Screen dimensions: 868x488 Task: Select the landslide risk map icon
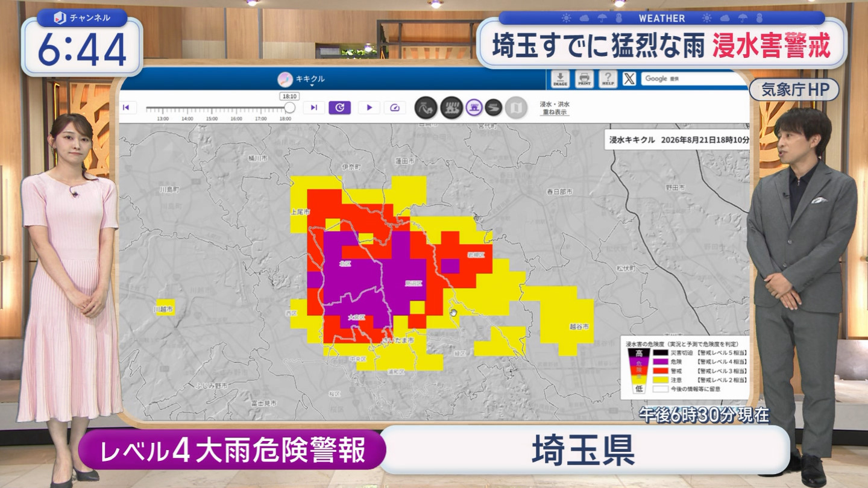click(427, 108)
